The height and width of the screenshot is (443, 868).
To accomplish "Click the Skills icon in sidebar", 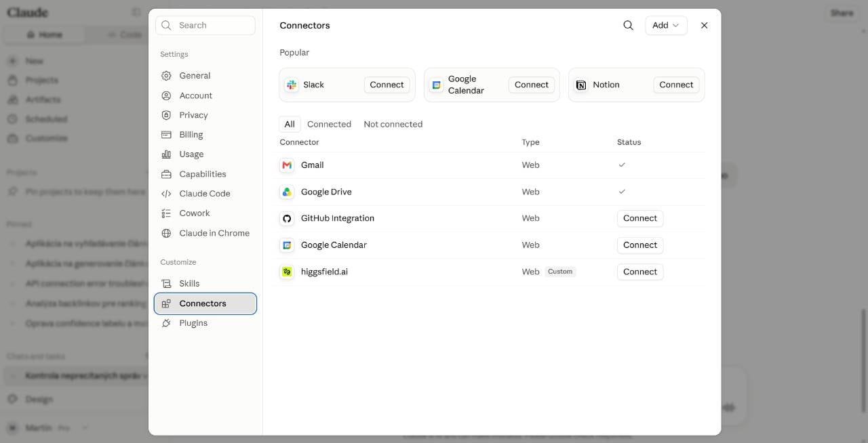I will pos(166,284).
